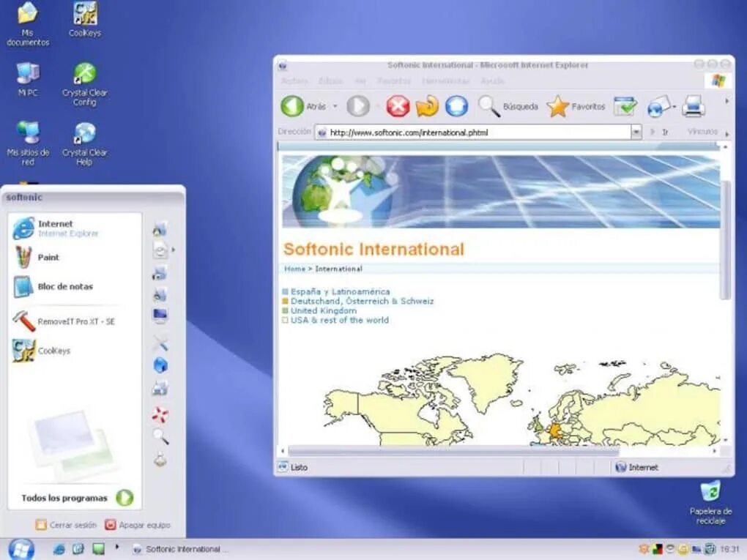Open the Edición menu
The width and height of the screenshot is (747, 560).
click(330, 81)
